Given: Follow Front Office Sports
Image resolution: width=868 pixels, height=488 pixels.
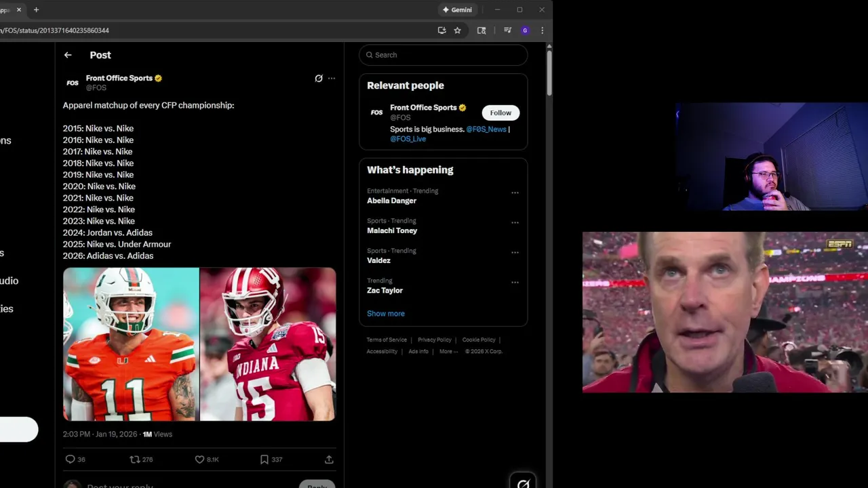Looking at the screenshot, I should (x=500, y=113).
